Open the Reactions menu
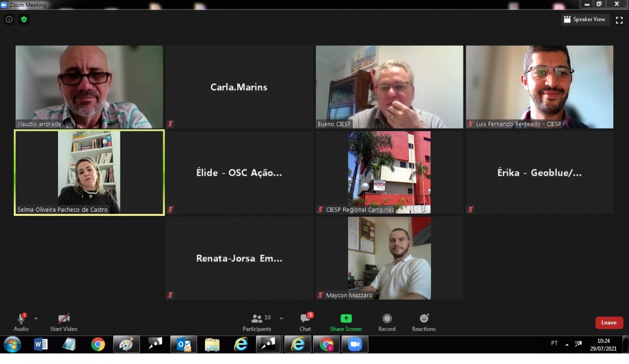Image resolution: width=629 pixels, height=364 pixels. point(424,322)
